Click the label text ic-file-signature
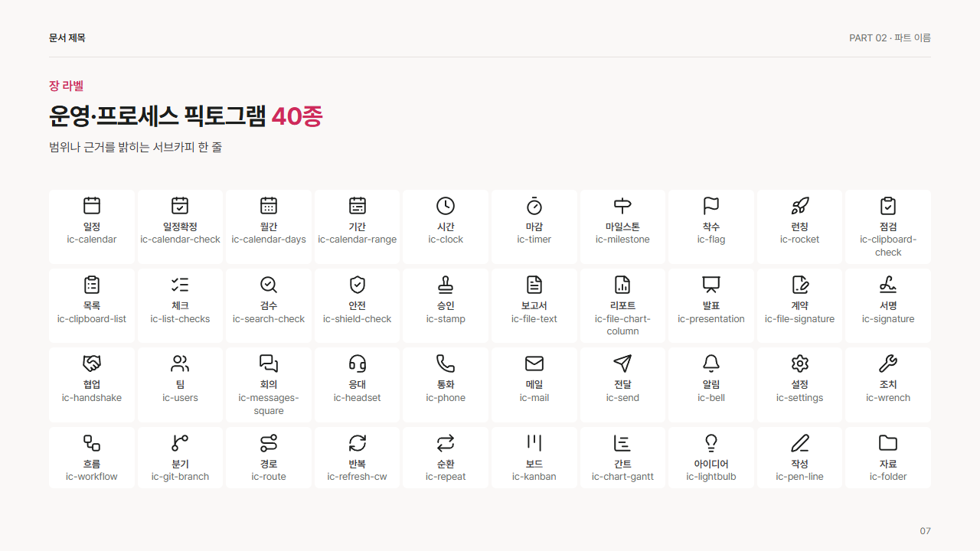Viewport: 980px width, 551px height. 800,319
